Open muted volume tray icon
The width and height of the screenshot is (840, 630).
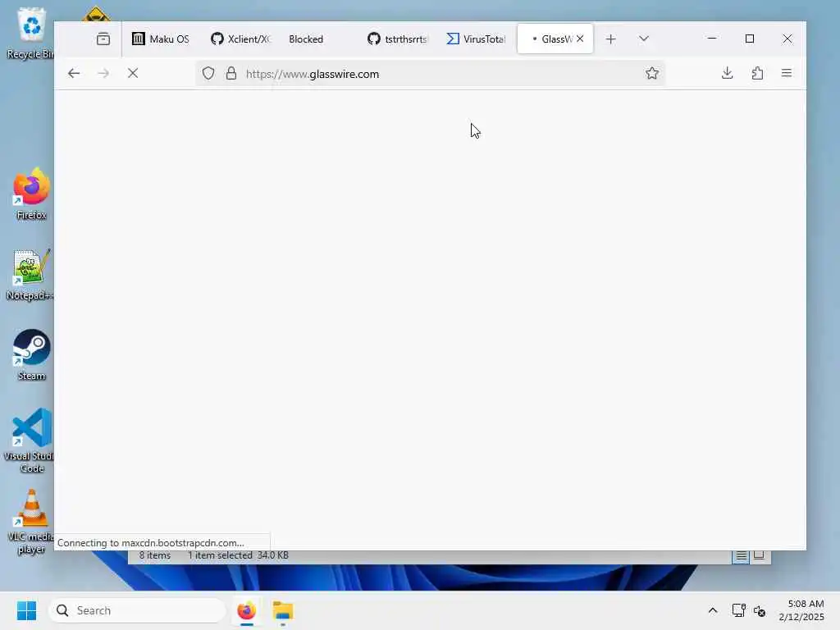[759, 610]
